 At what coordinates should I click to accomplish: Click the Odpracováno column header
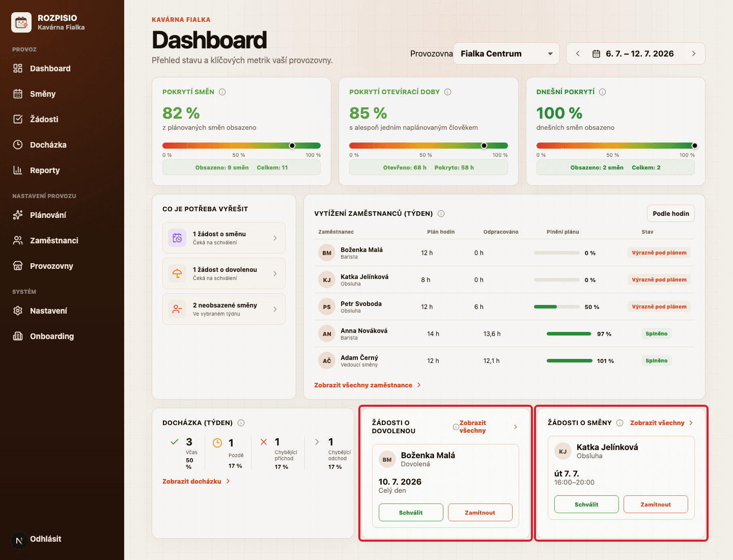coord(501,232)
